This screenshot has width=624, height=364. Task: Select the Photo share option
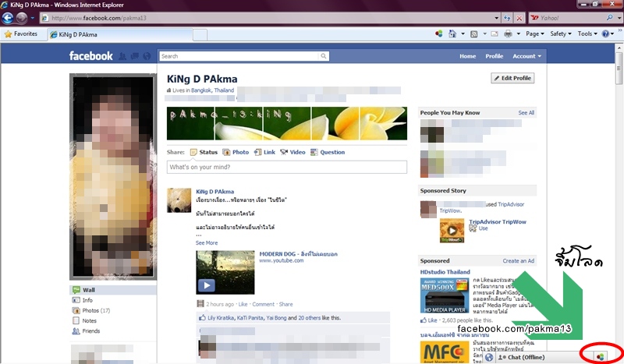tap(236, 152)
